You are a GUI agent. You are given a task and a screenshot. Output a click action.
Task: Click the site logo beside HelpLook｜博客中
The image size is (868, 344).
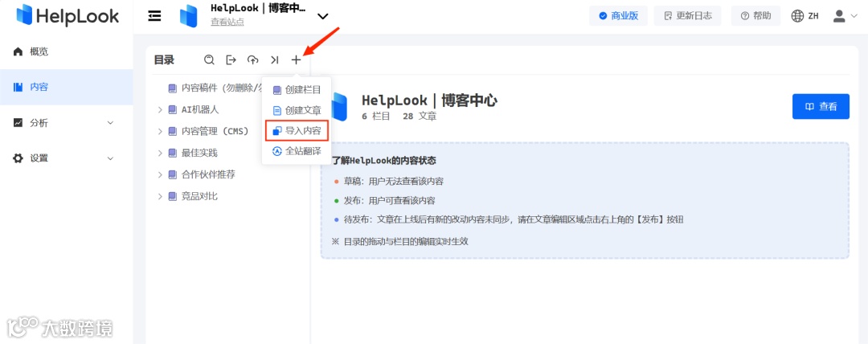click(189, 16)
